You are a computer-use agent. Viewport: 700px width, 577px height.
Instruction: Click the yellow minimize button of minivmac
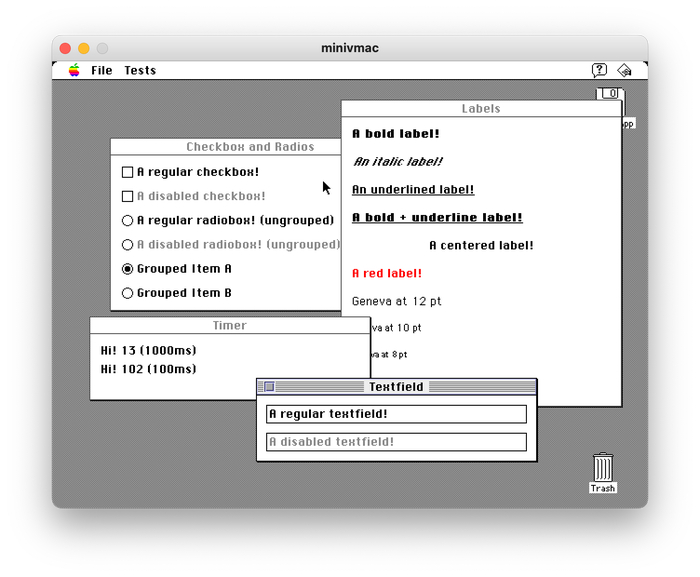84,48
